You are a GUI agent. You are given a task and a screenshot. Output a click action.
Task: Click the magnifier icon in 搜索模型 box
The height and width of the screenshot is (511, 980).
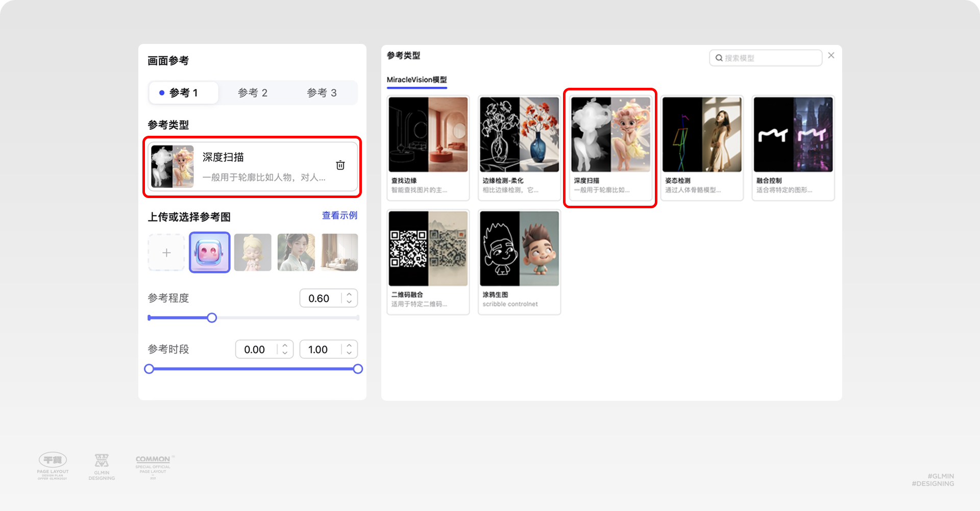(718, 58)
